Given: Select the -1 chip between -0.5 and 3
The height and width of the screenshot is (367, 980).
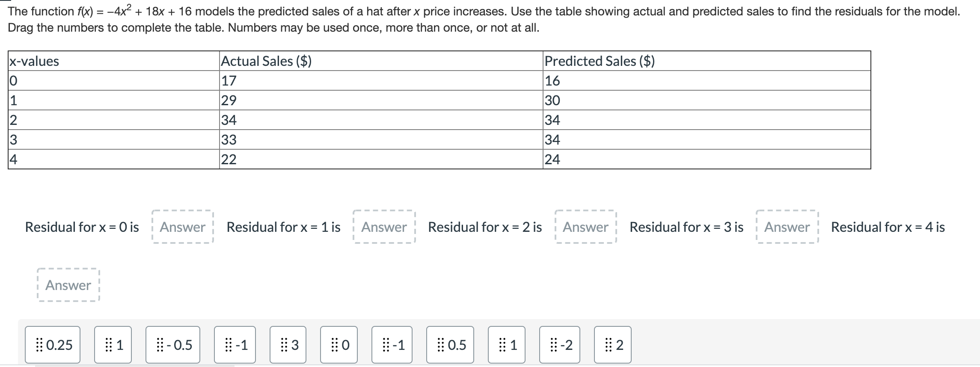Looking at the screenshot, I should pyautogui.click(x=235, y=345).
